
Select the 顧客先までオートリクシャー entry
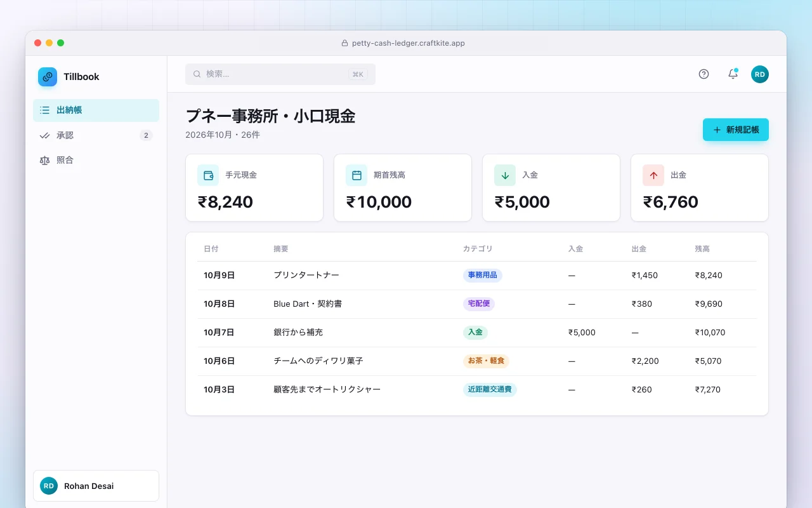click(x=476, y=390)
